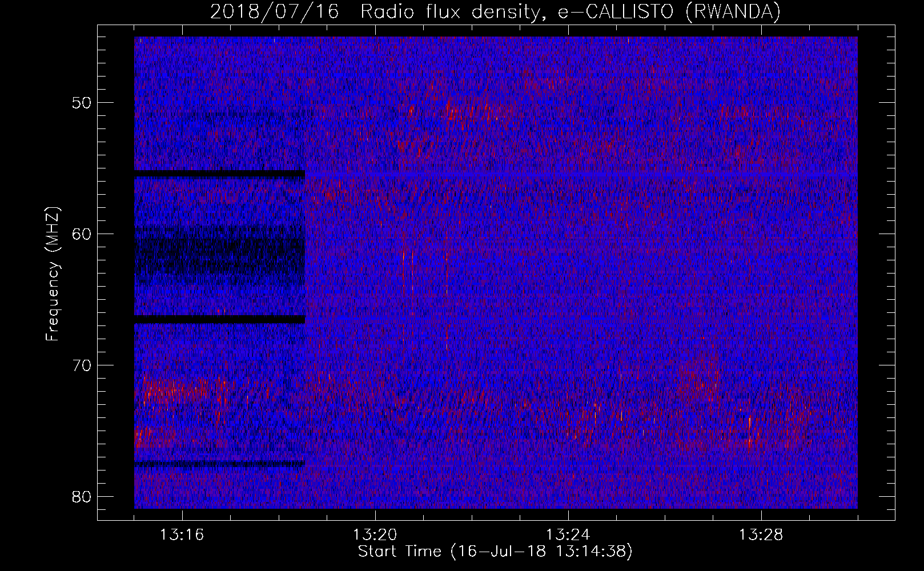924x571 pixels.
Task: Click the "Frequency (MHZ)" y-axis label
Action: (x=53, y=274)
